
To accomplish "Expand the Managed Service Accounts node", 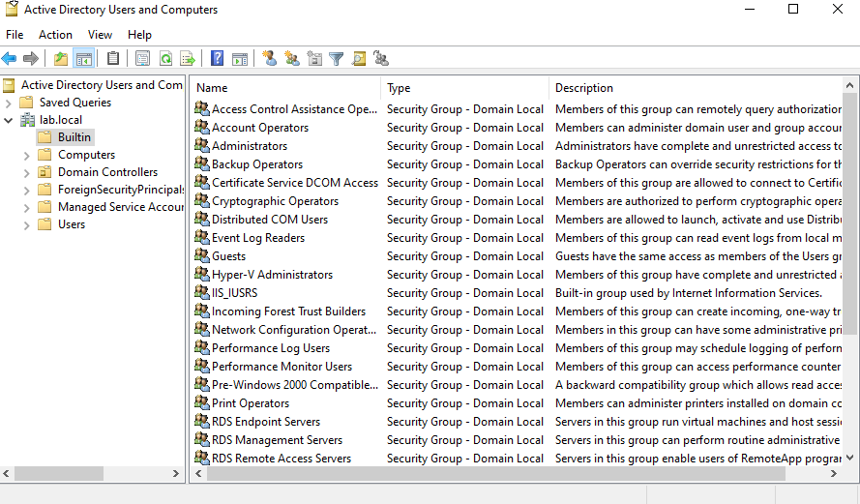I will pyautogui.click(x=26, y=207).
